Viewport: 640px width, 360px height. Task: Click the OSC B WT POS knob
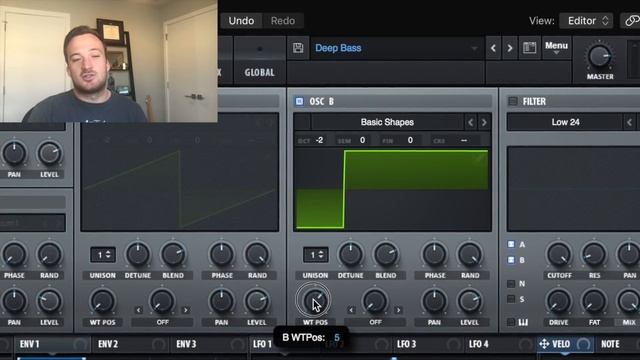[315, 301]
